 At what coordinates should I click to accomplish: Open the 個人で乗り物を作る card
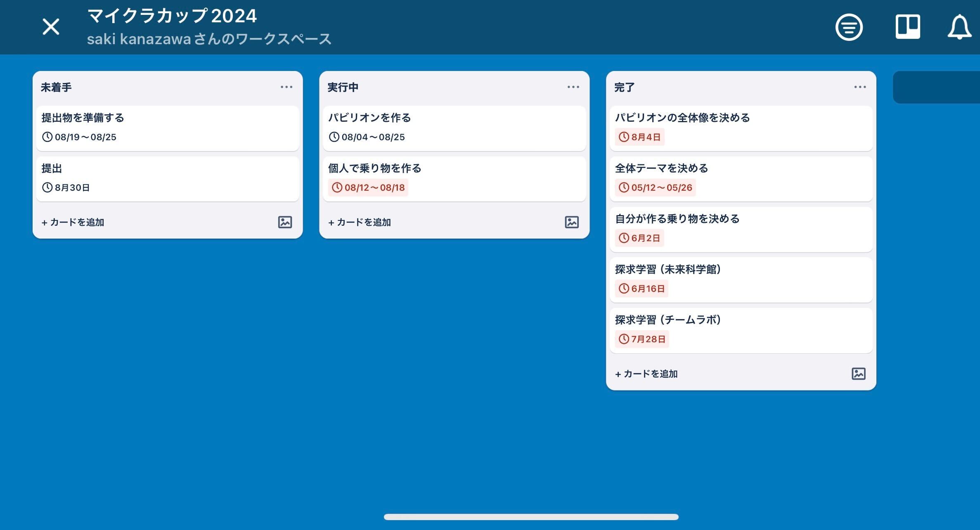coord(454,179)
